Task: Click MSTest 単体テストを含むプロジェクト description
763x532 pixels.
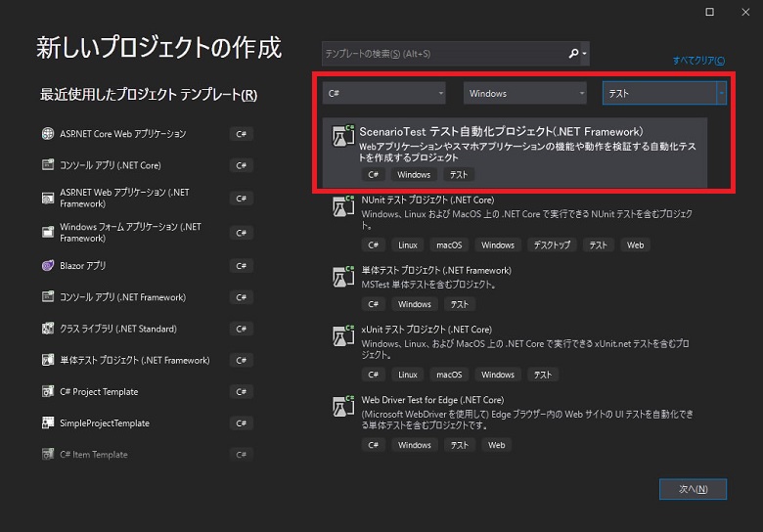Action: pyautogui.click(x=428, y=285)
